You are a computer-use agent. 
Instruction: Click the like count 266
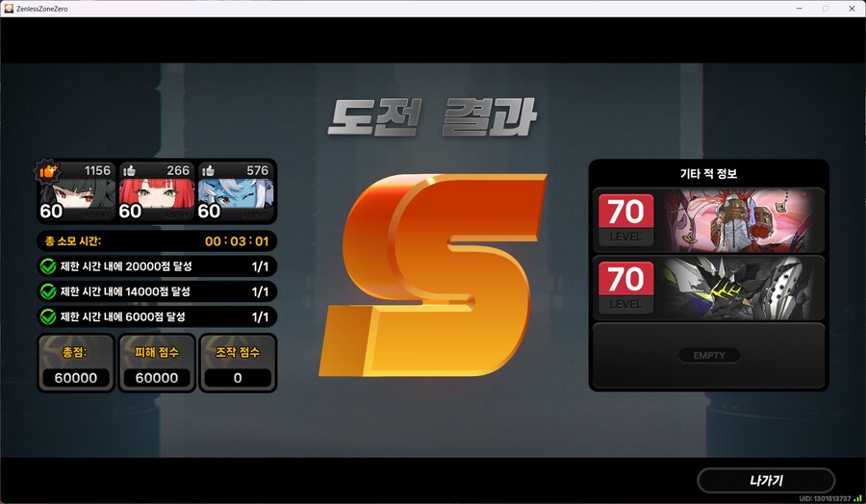[178, 170]
